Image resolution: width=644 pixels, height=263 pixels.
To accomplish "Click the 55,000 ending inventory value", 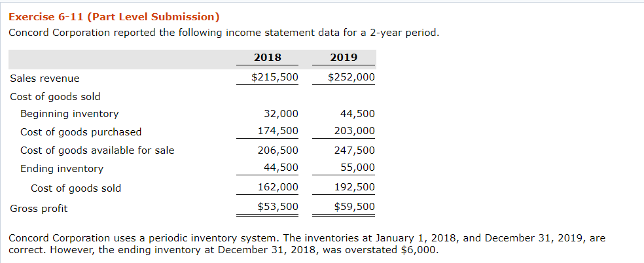I will pyautogui.click(x=357, y=167).
